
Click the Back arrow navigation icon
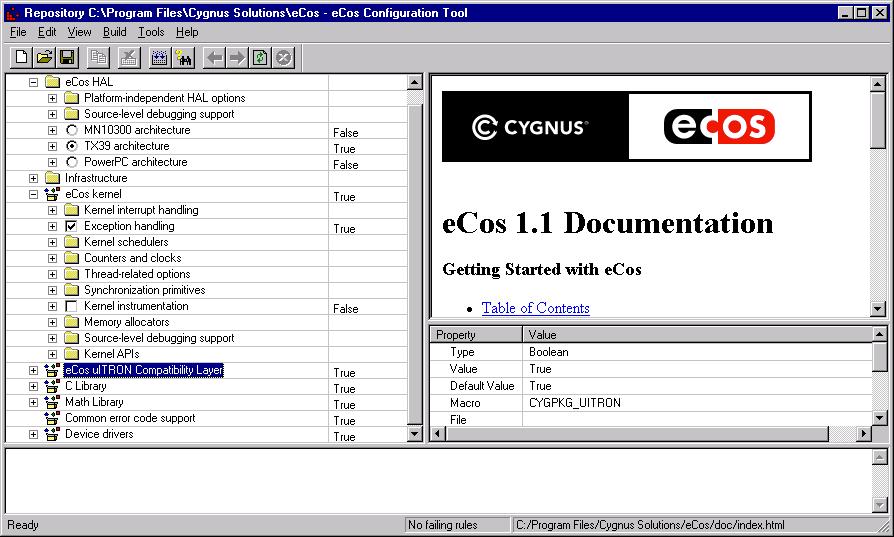pyautogui.click(x=214, y=57)
